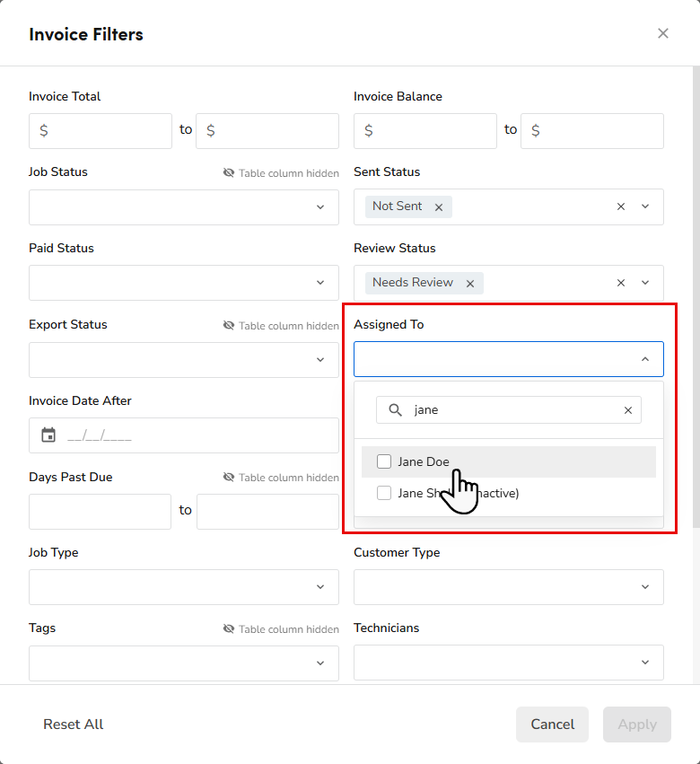Screen dimensions: 700x764
Task: Cancel the Invoice Filters dialog
Action: click(552, 724)
